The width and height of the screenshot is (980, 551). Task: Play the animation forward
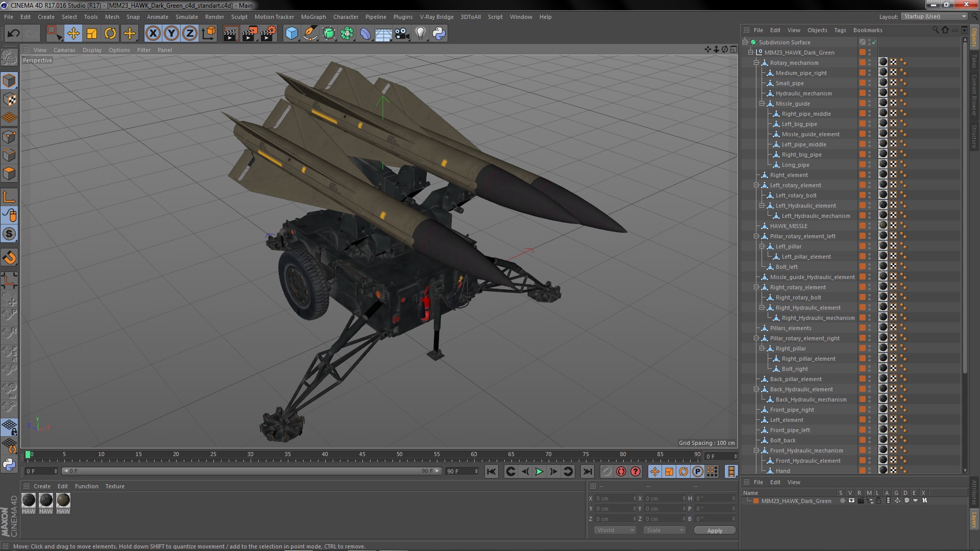(539, 472)
